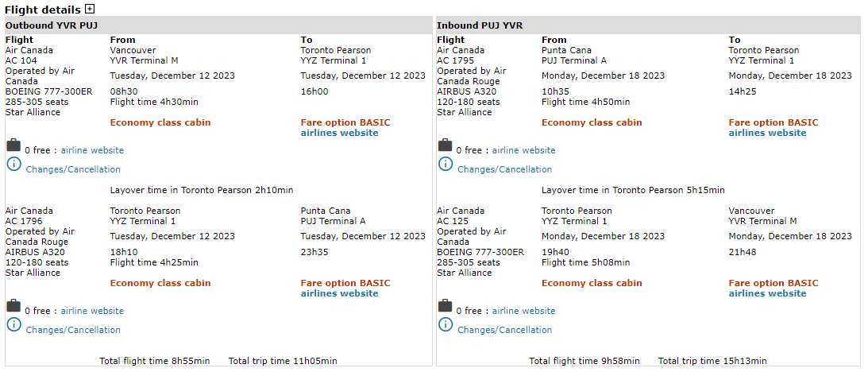The width and height of the screenshot is (868, 372).
Task: Open Changes/Cancellation link for Punta Cana to Toronto
Action: point(504,169)
